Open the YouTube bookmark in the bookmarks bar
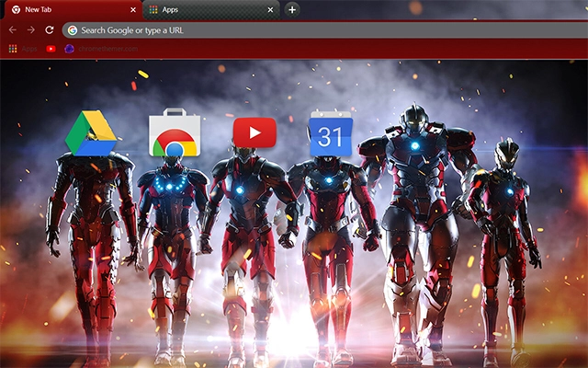The height and width of the screenshot is (368, 588). [x=51, y=49]
